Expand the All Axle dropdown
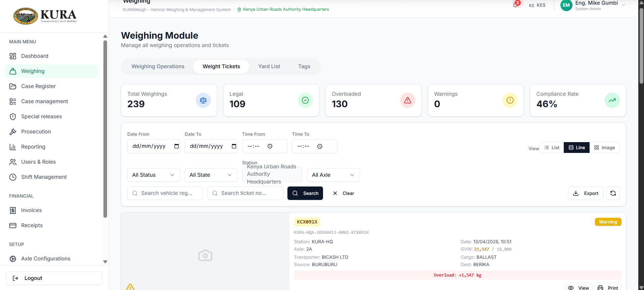This screenshot has width=644, height=290. (x=333, y=175)
